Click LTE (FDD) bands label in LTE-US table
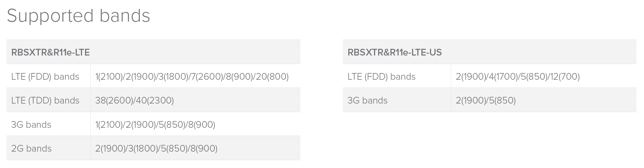This screenshot has width=644, height=168. (381, 77)
